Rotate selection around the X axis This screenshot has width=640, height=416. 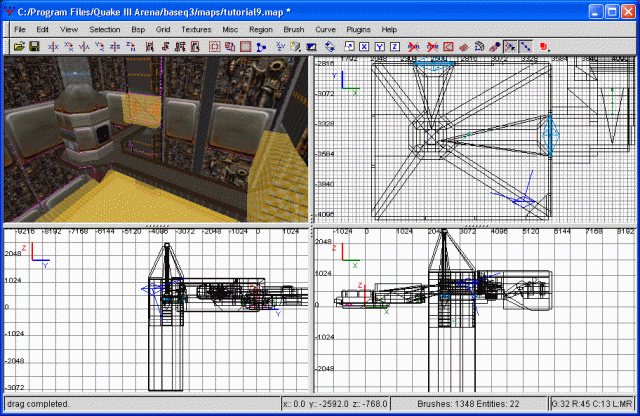pyautogui.click(x=69, y=47)
